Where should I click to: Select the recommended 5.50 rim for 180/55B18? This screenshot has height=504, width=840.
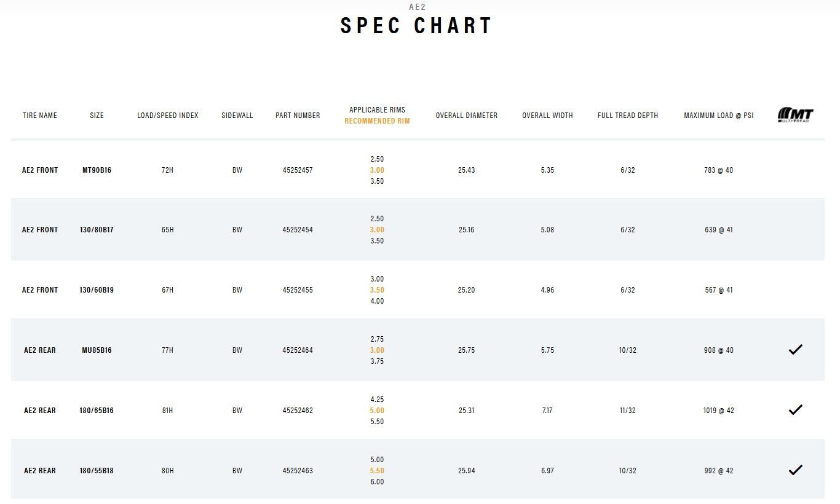[x=377, y=471]
